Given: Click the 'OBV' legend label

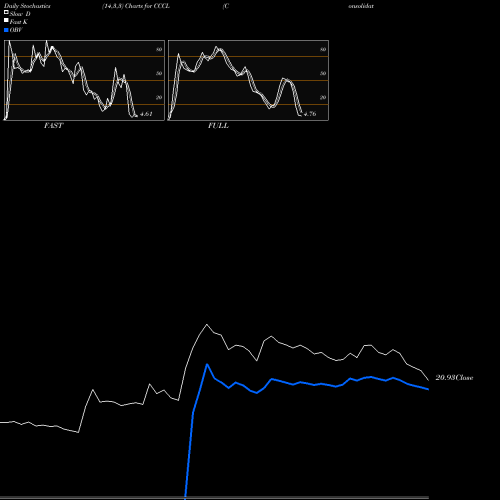Looking at the screenshot, I should pos(16,30).
